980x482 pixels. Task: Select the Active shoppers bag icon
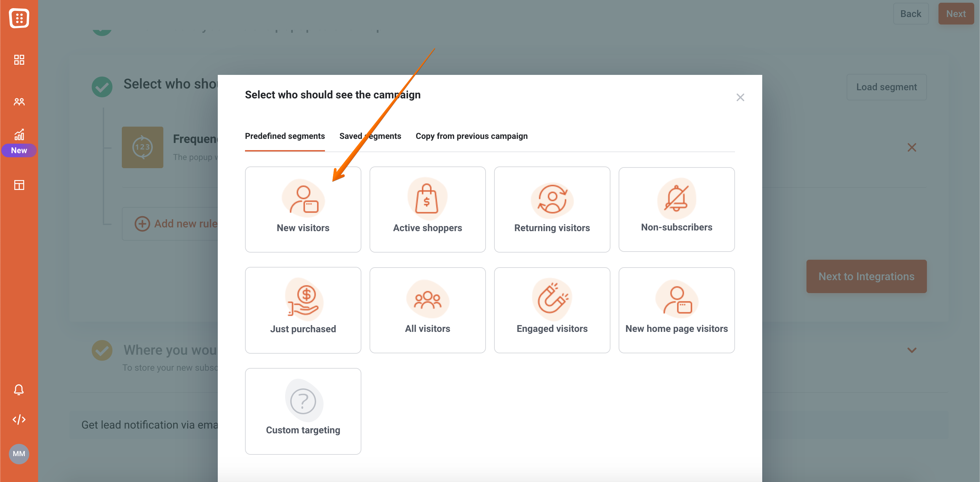pyautogui.click(x=427, y=198)
